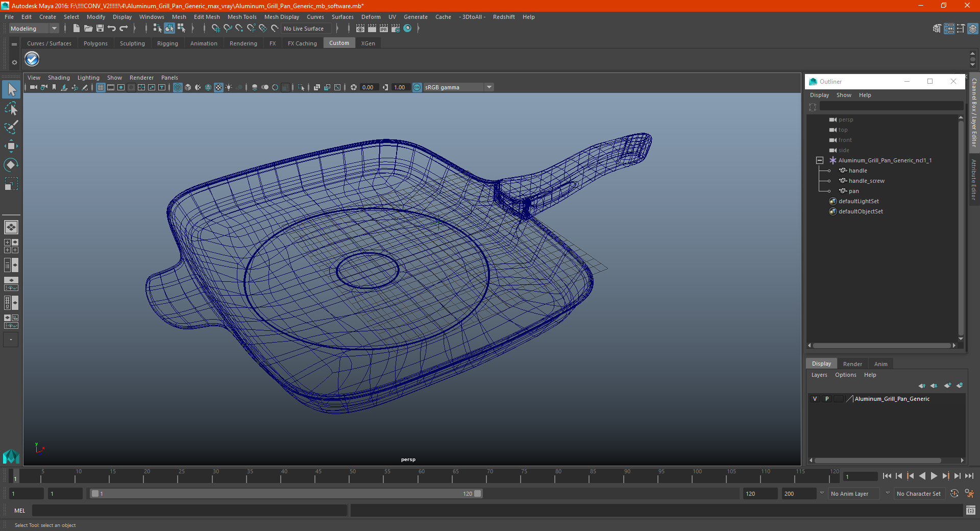Activate the Move tool
Viewport: 980px width, 531px height.
coord(11,146)
